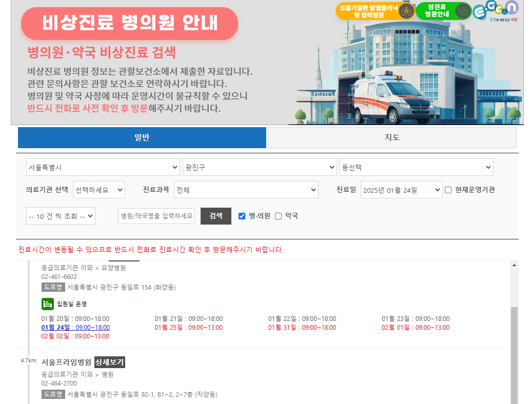Expand the 동선택 neighborhood dropdown
This screenshot has height=404, width=532.
click(x=416, y=167)
